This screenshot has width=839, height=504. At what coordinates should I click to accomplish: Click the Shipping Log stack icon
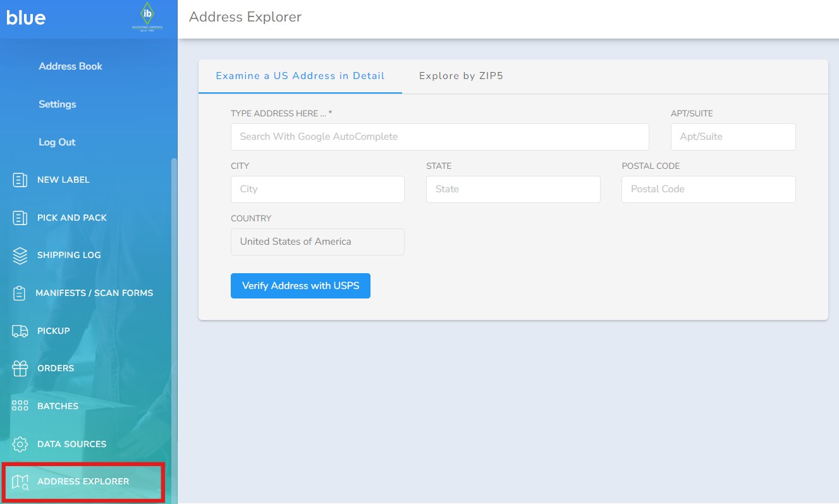click(x=20, y=255)
